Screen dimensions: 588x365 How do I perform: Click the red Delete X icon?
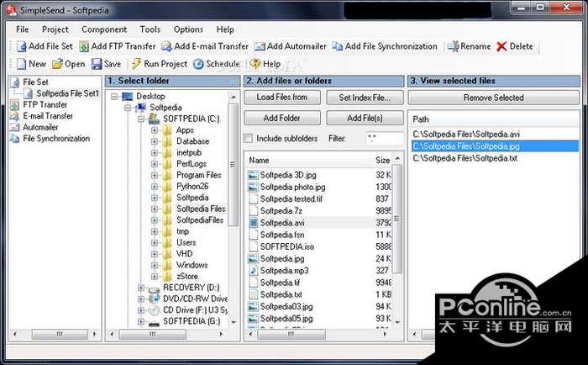coord(501,46)
